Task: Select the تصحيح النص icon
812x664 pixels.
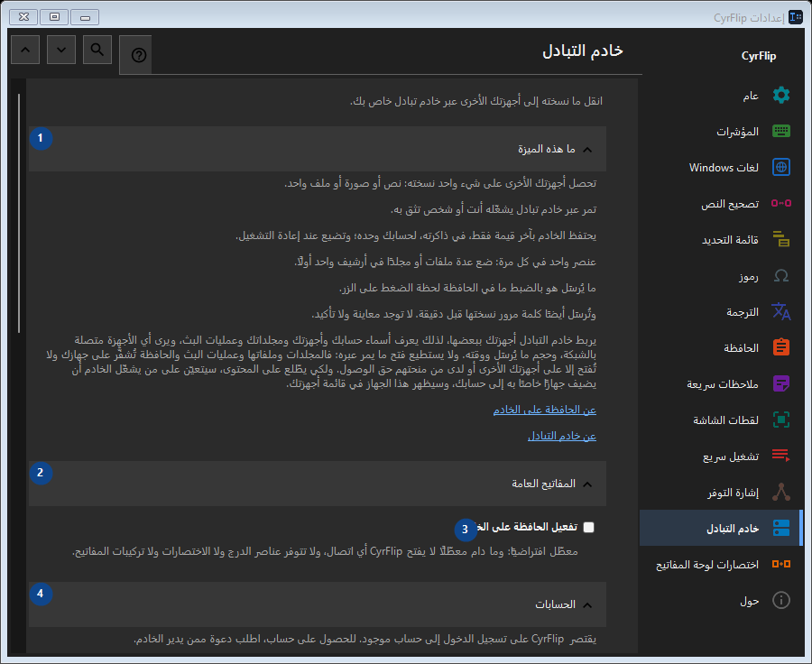Action: [781, 203]
